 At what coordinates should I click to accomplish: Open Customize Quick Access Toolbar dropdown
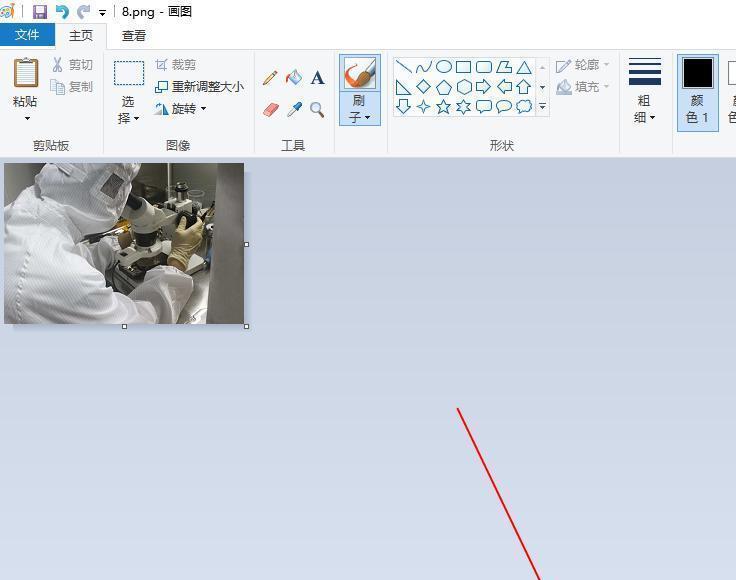point(102,13)
